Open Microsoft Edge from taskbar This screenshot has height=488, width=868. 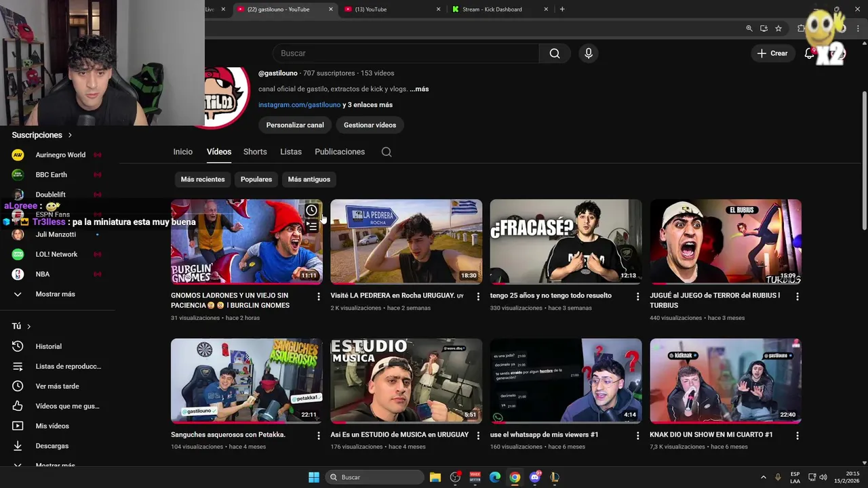coord(495,477)
